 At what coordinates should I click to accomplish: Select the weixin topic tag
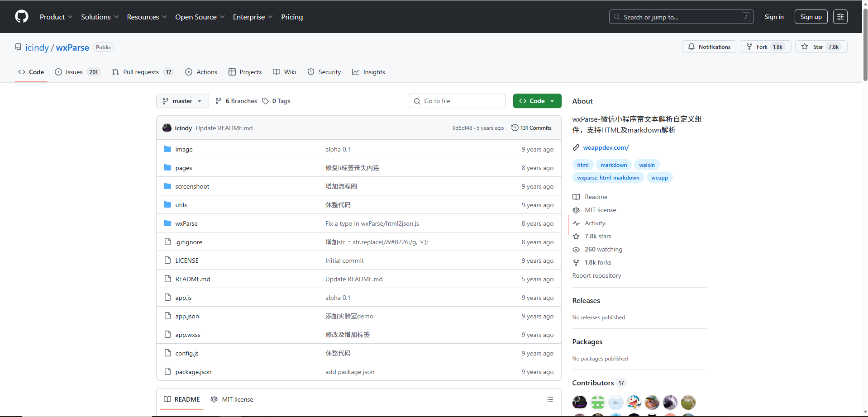[x=647, y=165]
